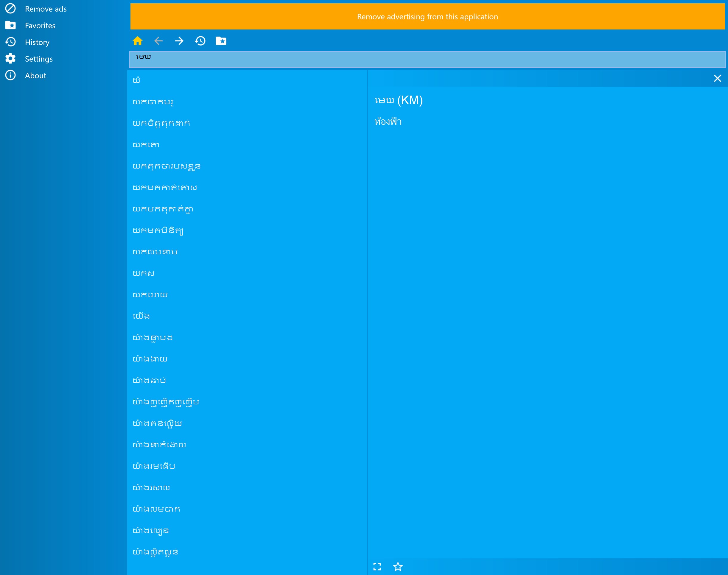The height and width of the screenshot is (575, 728).
Task: Close the definition panel with X
Action: [717, 78]
